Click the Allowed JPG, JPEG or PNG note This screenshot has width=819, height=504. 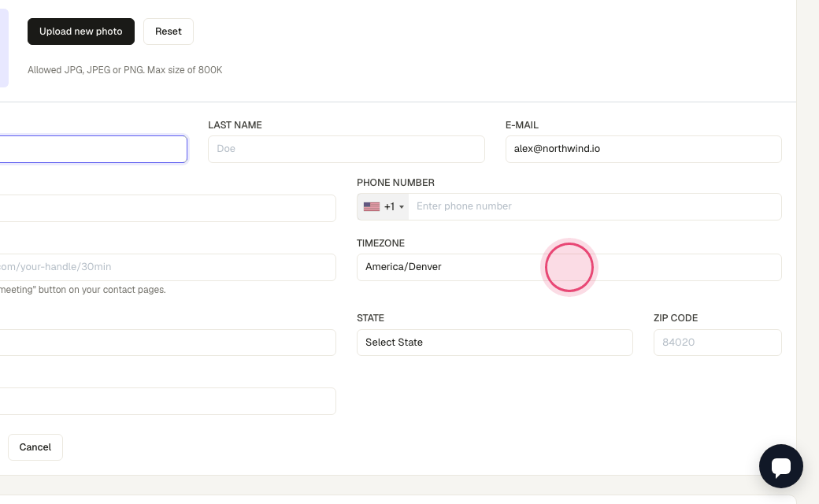pyautogui.click(x=125, y=70)
